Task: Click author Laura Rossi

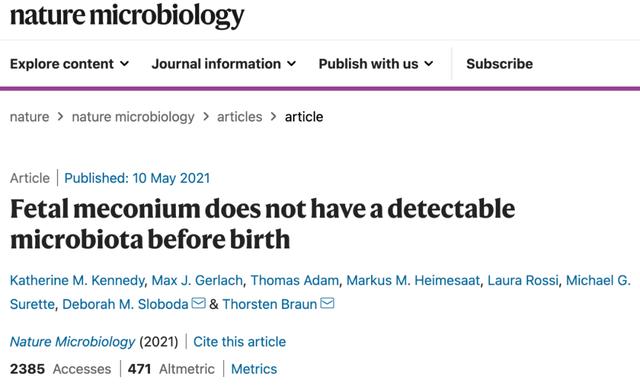Action: (x=523, y=280)
